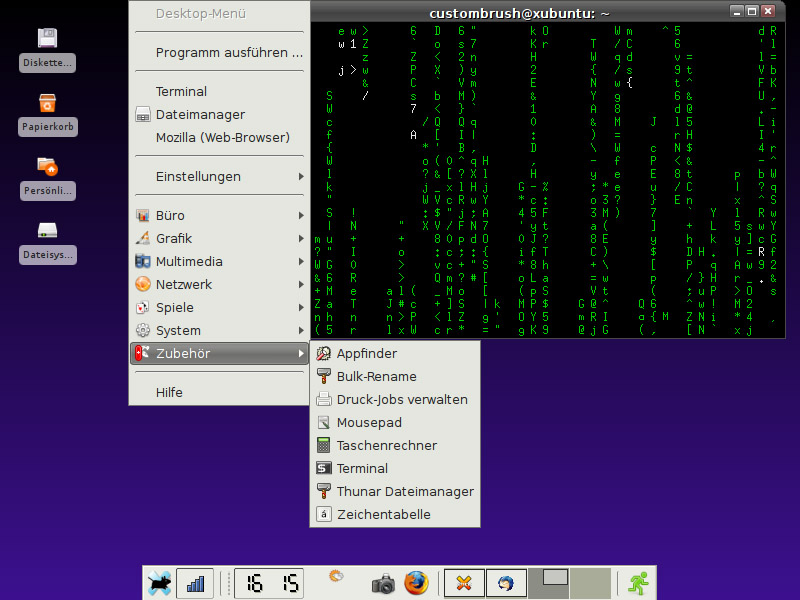
Task: Launch Firefox from the bottom panel
Action: (x=416, y=583)
